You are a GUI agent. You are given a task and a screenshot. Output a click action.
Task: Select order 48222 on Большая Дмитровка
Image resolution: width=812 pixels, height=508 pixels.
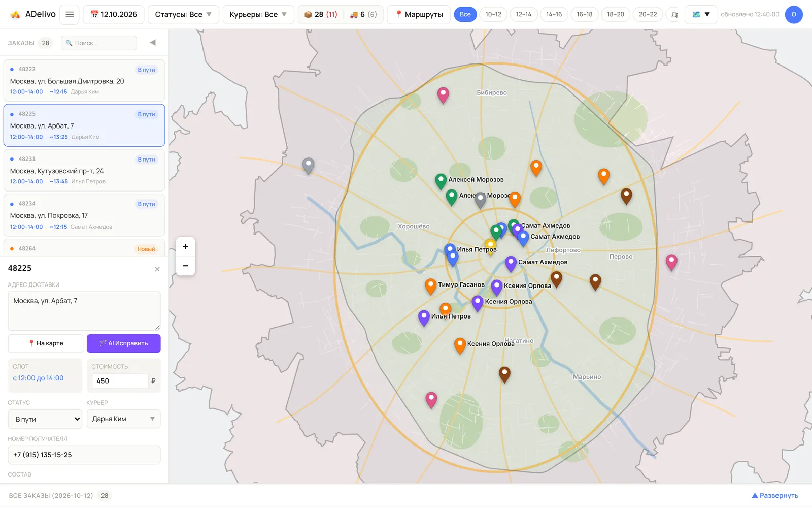click(x=84, y=80)
